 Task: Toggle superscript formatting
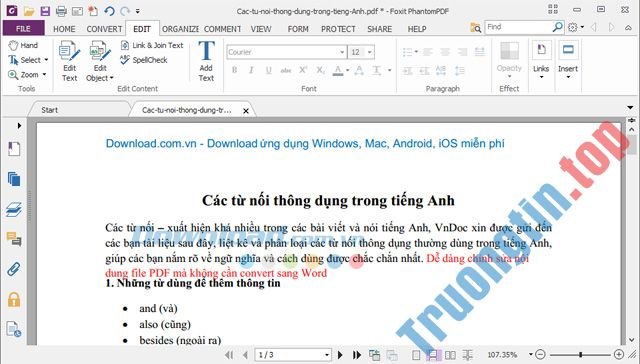pyautogui.click(x=303, y=70)
